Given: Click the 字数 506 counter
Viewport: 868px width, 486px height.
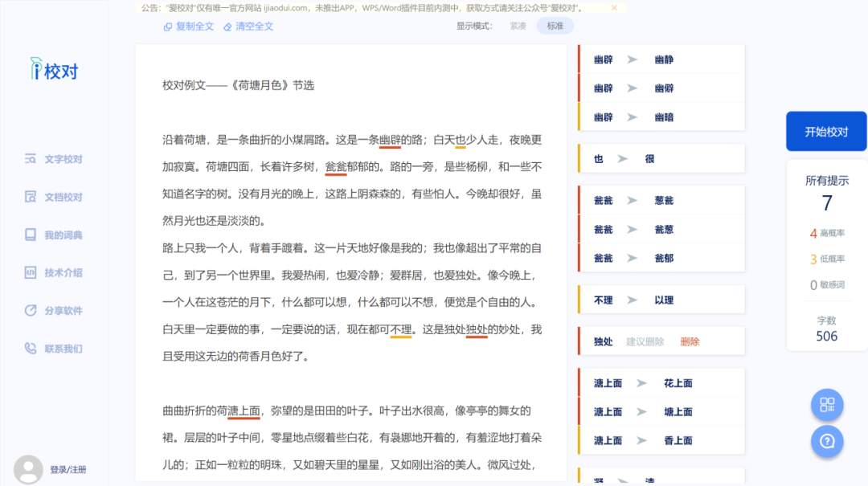Looking at the screenshot, I should coord(826,329).
